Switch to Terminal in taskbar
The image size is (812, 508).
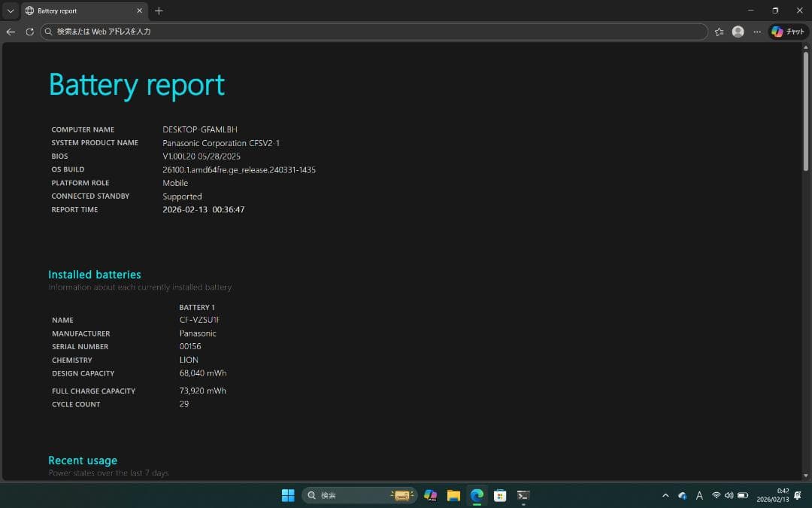523,495
